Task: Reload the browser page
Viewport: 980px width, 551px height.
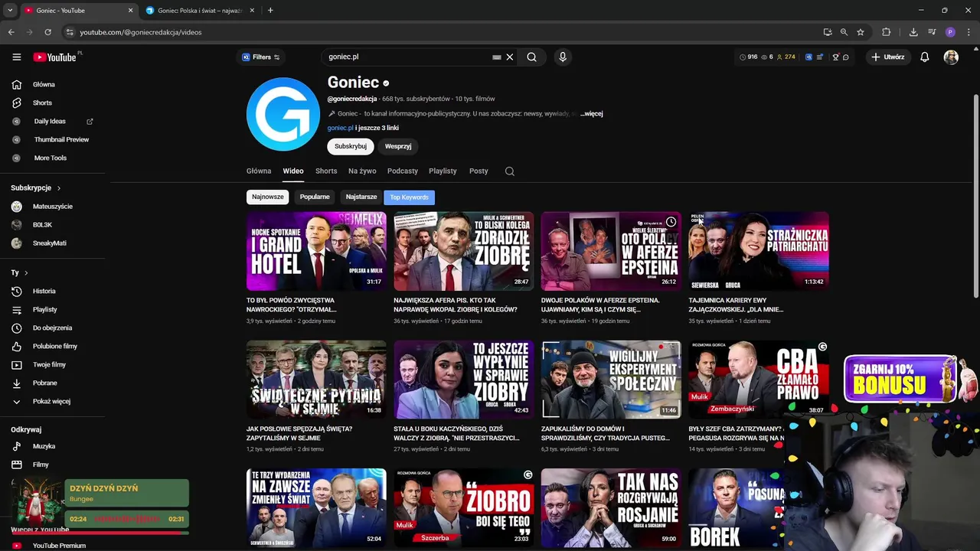Action: point(47,32)
